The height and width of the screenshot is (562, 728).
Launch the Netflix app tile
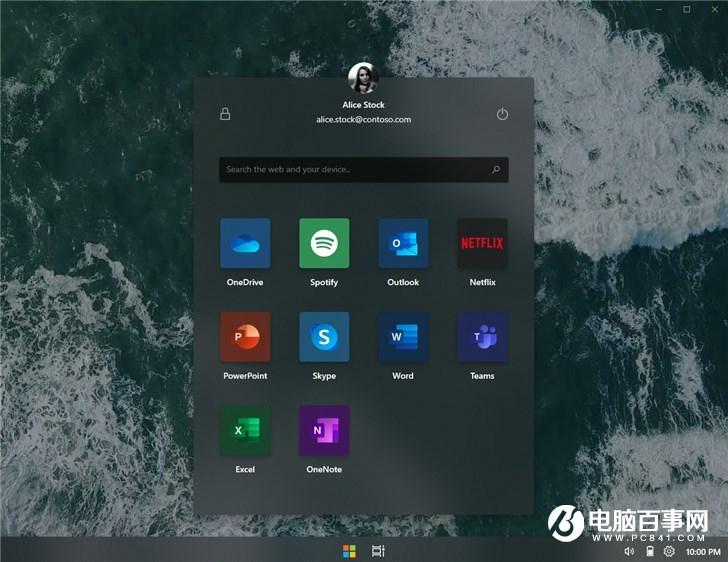[482, 243]
